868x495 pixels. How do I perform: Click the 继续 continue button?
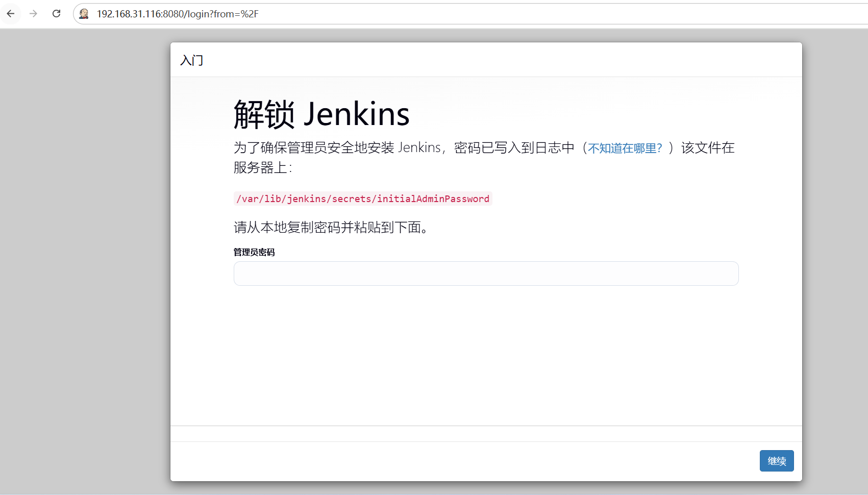pyautogui.click(x=777, y=461)
